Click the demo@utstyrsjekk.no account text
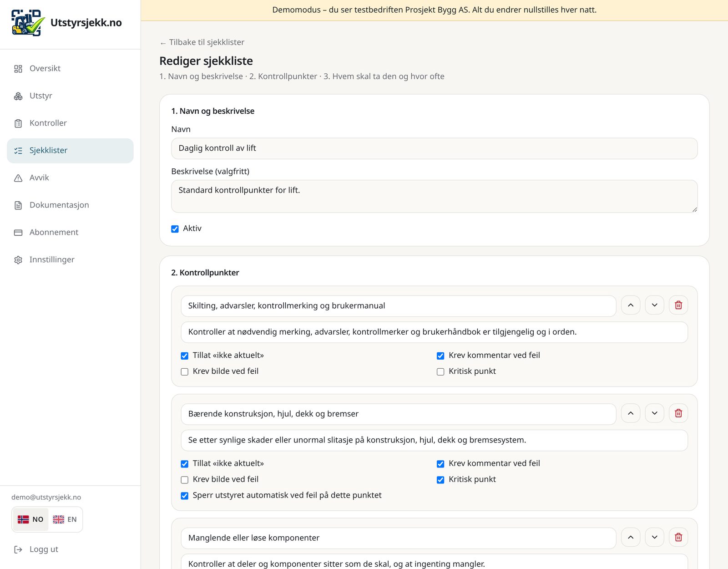Screen dimensions: 728x569 [46, 497]
